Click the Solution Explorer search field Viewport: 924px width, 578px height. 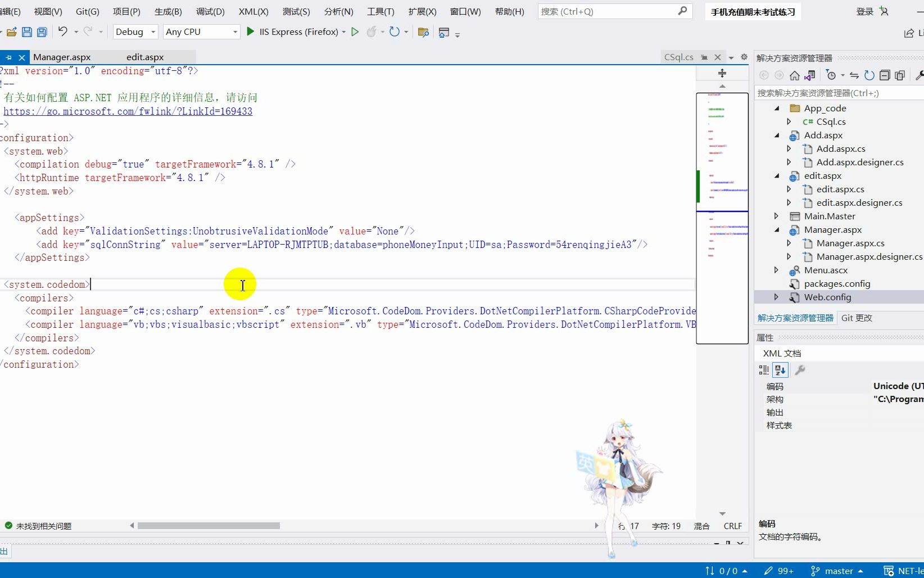click(x=839, y=93)
